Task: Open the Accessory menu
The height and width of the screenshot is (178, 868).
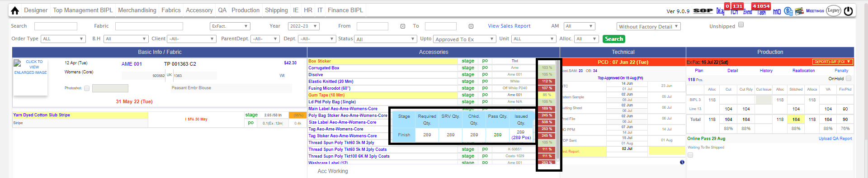Action: [199, 10]
